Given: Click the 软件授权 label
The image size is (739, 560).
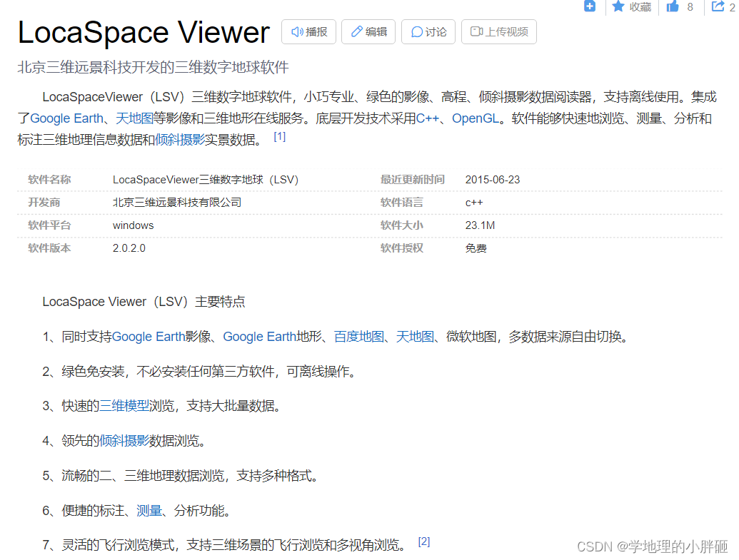Looking at the screenshot, I should [x=401, y=248].
